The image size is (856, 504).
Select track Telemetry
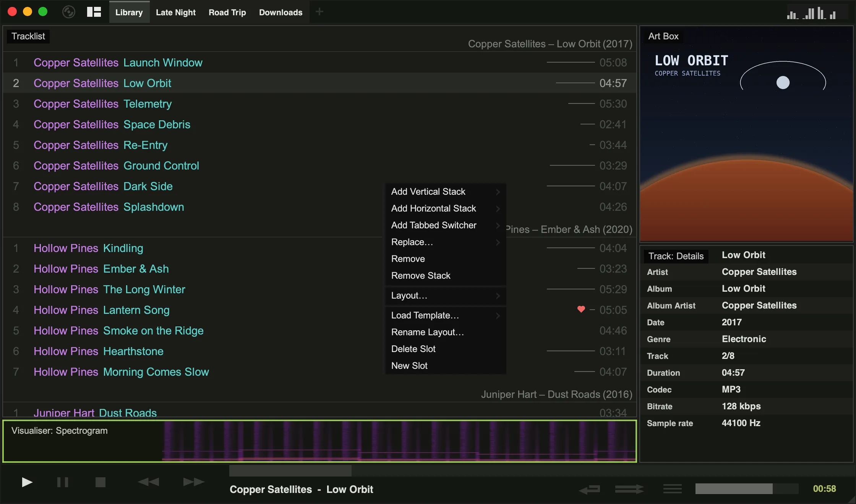pyautogui.click(x=319, y=104)
